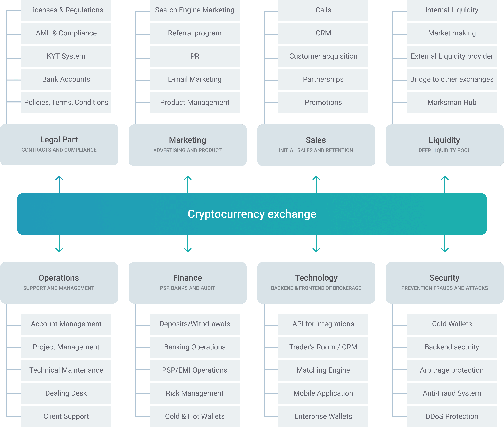
Task: Click the Matching Engine item
Action: tap(323, 370)
